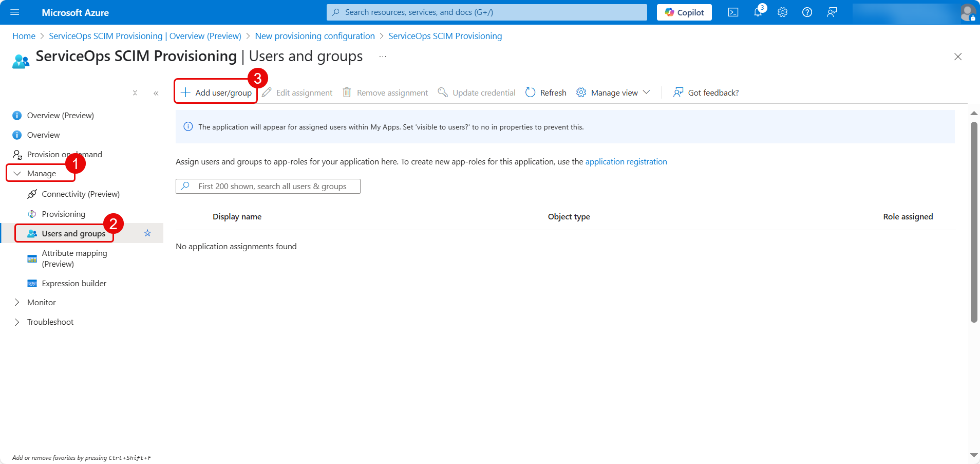Image resolution: width=980 pixels, height=464 pixels.
Task: Expand the Monitor section
Action: tap(17, 303)
